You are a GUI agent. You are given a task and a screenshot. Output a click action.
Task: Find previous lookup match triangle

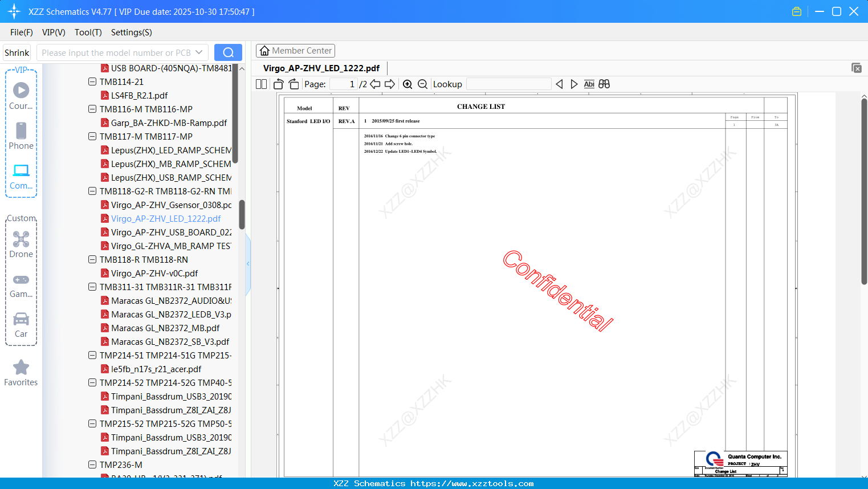tap(559, 84)
